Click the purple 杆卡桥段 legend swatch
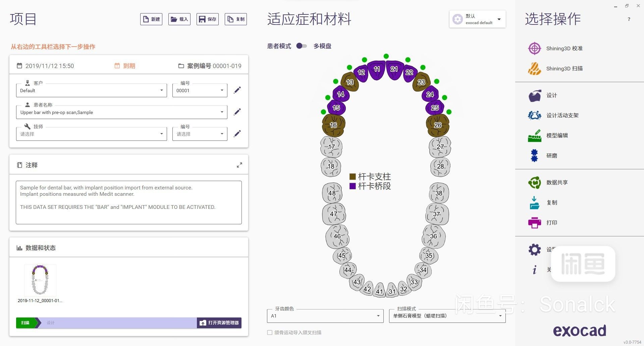The height and width of the screenshot is (346, 644). tap(353, 186)
